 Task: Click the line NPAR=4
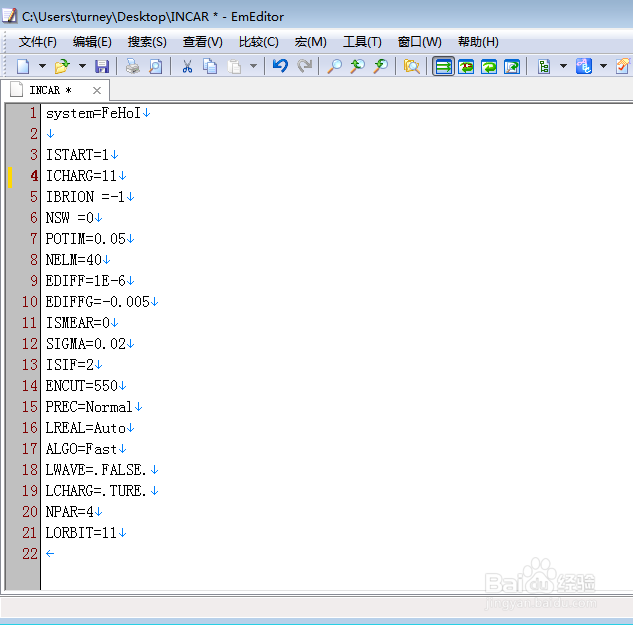tap(69, 512)
